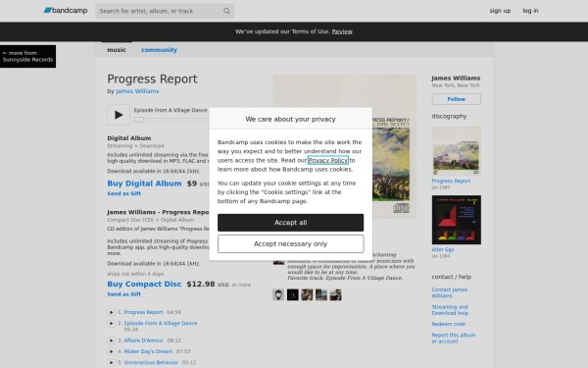
Task: Open Report this album or account link
Action: [454, 338]
